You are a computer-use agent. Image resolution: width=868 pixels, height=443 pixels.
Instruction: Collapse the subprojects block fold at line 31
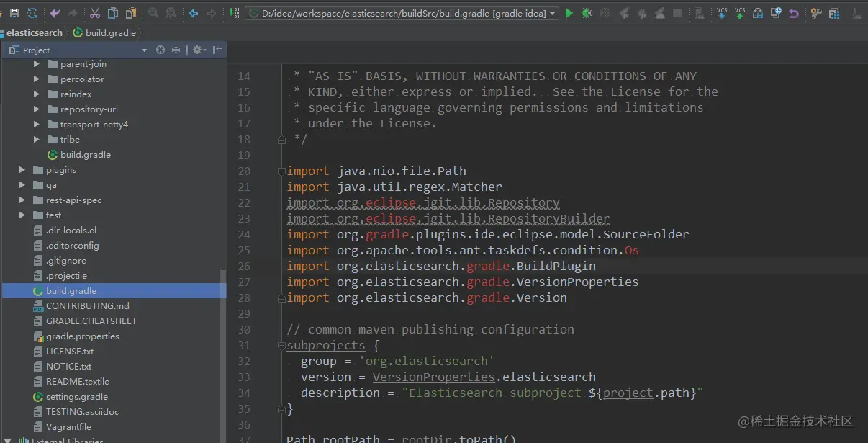[x=281, y=346]
